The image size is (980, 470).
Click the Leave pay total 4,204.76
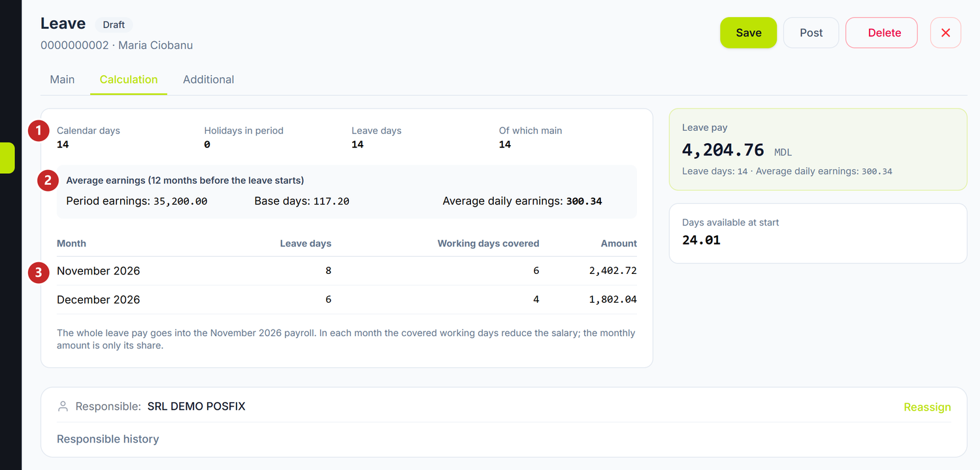[x=723, y=150]
